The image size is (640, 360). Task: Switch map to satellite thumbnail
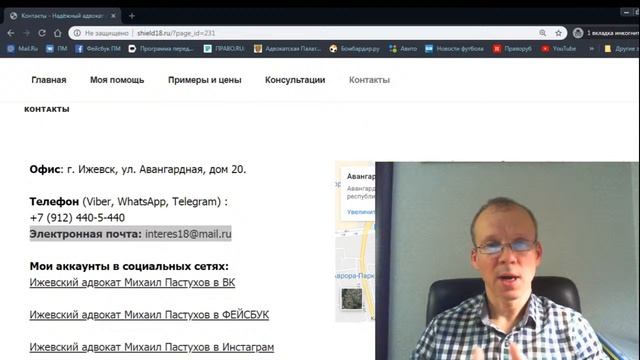point(352,298)
